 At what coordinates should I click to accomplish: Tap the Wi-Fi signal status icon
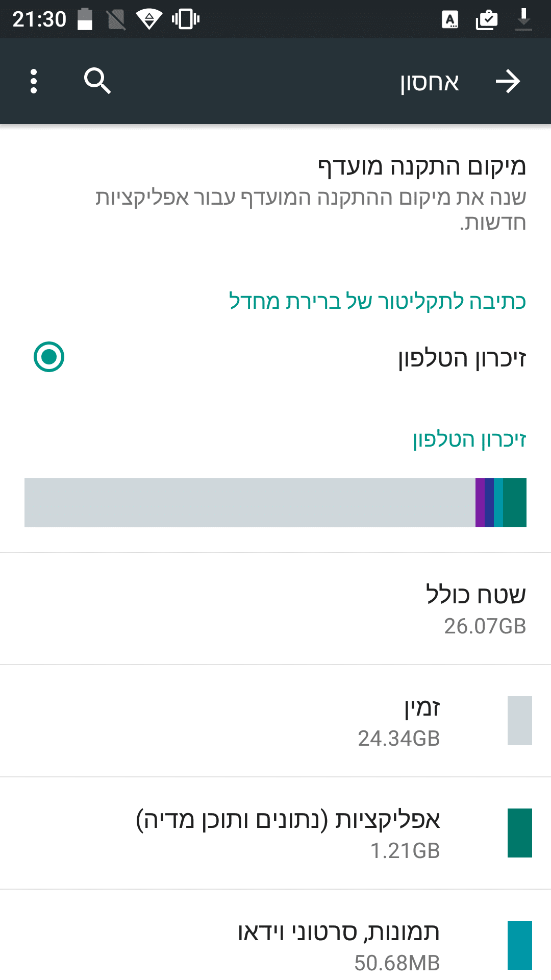click(149, 19)
